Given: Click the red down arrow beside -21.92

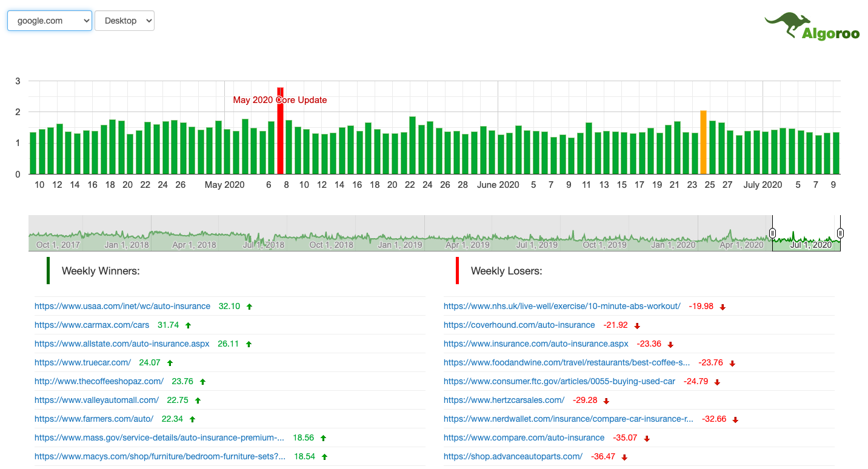Looking at the screenshot, I should click(637, 326).
